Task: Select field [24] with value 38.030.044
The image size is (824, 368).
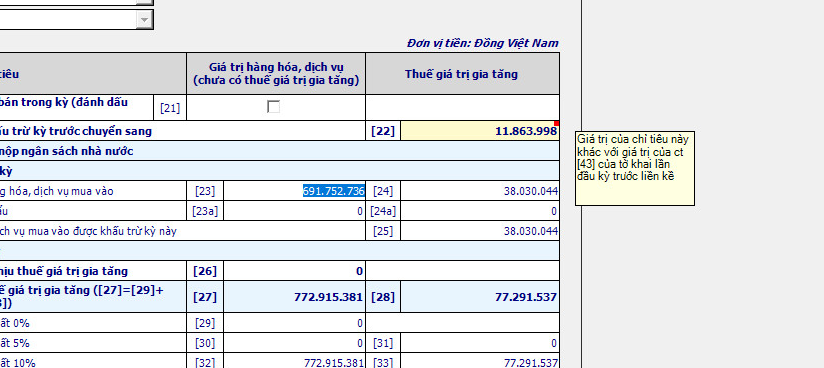Action: coord(479,191)
